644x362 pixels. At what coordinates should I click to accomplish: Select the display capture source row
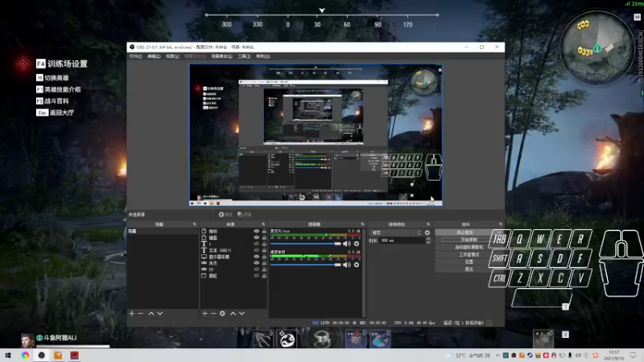(x=233, y=257)
